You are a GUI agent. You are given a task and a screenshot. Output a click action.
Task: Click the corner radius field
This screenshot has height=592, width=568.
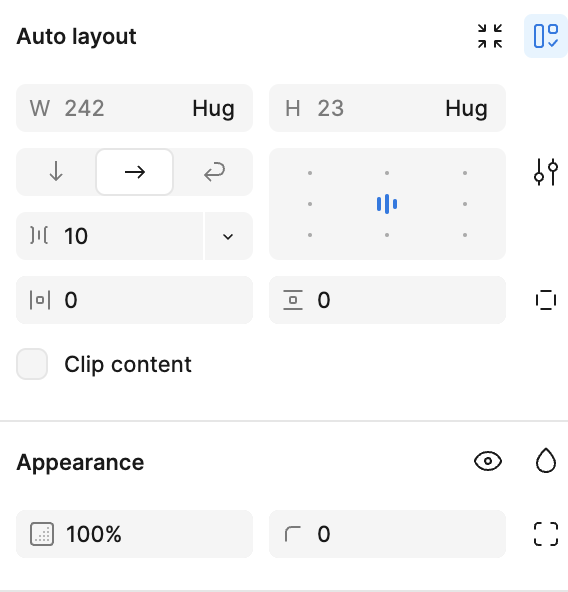(x=387, y=534)
